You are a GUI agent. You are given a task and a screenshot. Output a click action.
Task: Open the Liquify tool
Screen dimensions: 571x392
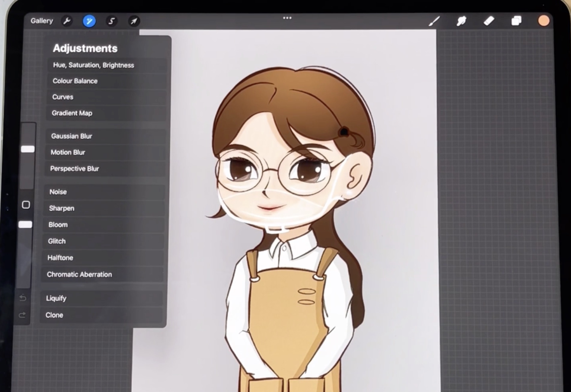coord(101,298)
